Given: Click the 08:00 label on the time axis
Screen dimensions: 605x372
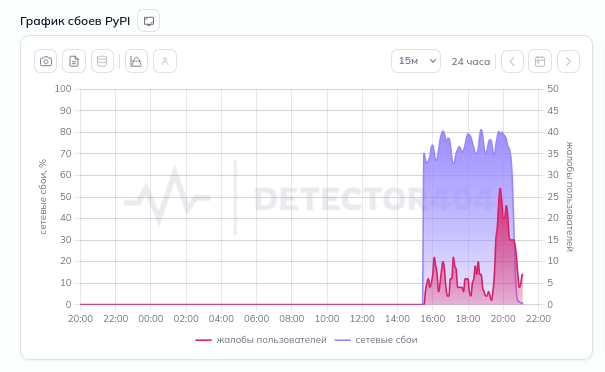Looking at the screenshot, I should (292, 319).
